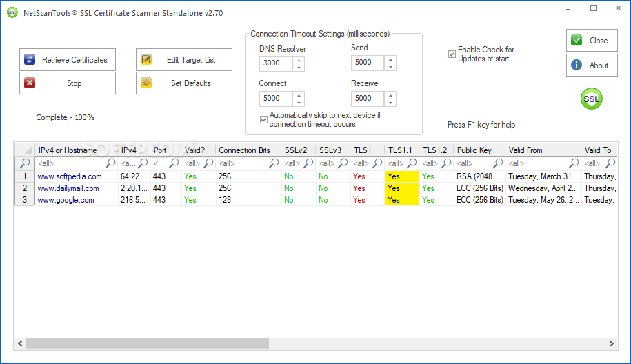Sort by the Valid From column header
631x364 pixels.
pos(543,150)
